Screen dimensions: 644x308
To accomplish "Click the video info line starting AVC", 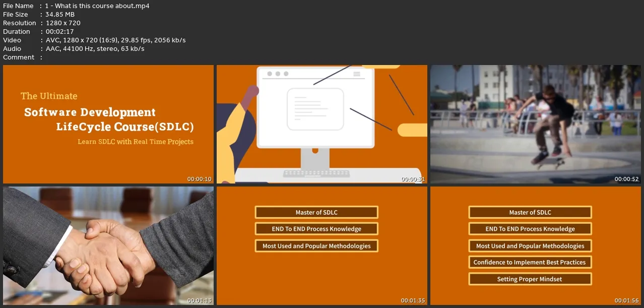I will click(115, 40).
